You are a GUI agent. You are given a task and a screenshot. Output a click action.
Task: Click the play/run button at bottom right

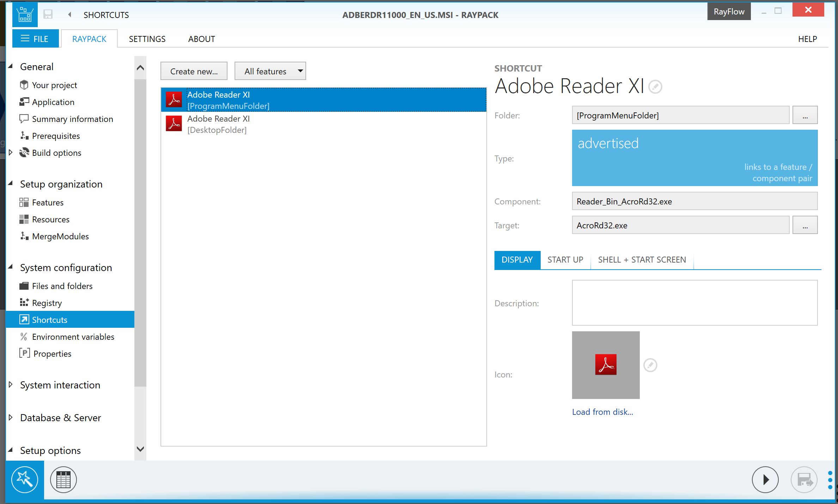tap(765, 479)
